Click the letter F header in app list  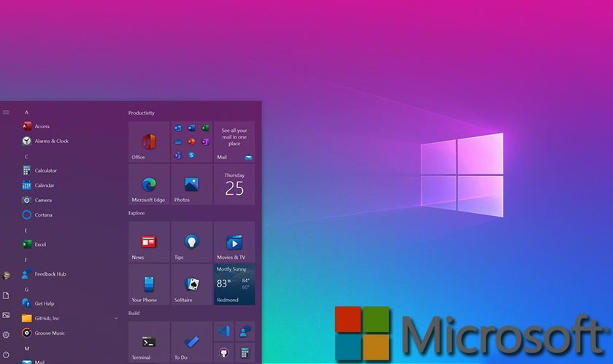pyautogui.click(x=26, y=260)
